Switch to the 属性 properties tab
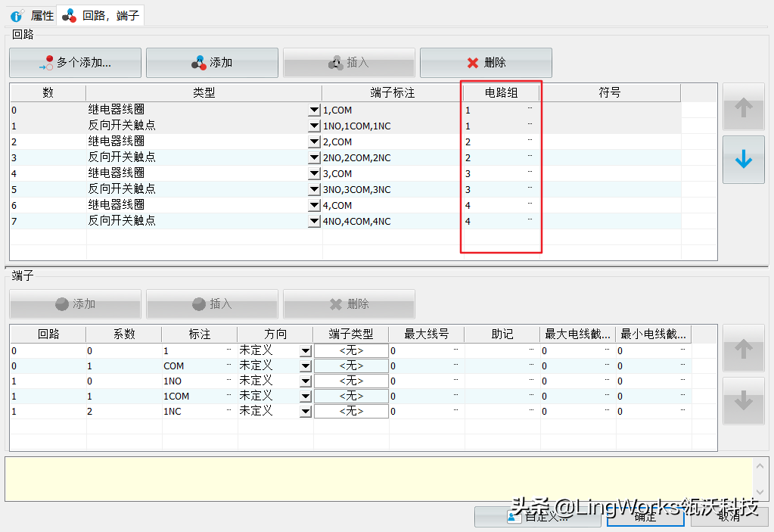Image resolution: width=774 pixels, height=532 pixels. pos(33,15)
